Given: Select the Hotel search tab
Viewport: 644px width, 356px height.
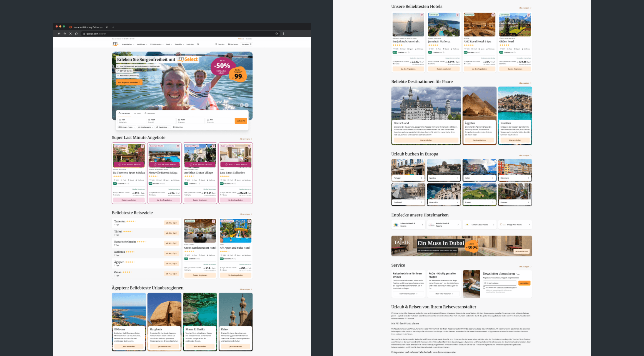Looking at the screenshot, I should 137,113.
